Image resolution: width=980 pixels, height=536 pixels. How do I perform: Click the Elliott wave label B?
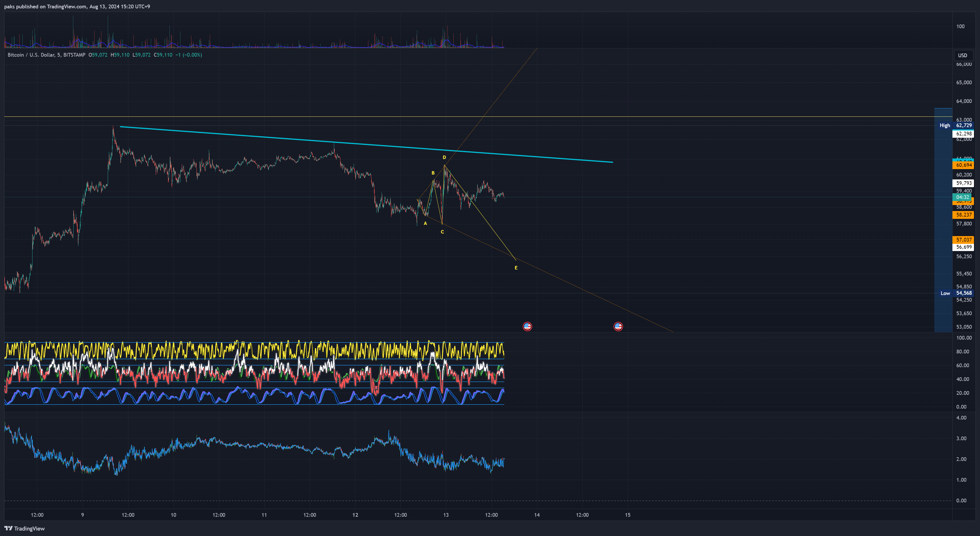tap(433, 173)
